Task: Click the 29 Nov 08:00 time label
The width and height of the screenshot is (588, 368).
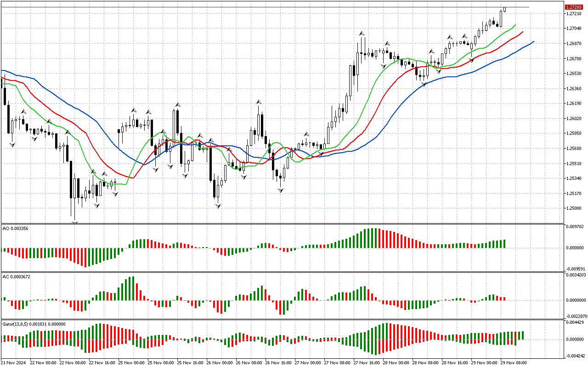Action: click(514, 362)
